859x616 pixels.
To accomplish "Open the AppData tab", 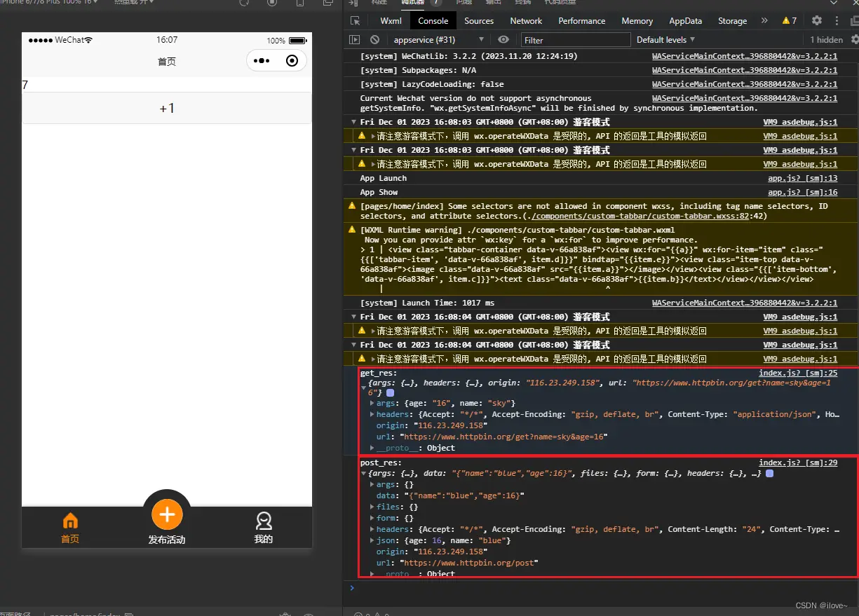I will (x=685, y=21).
